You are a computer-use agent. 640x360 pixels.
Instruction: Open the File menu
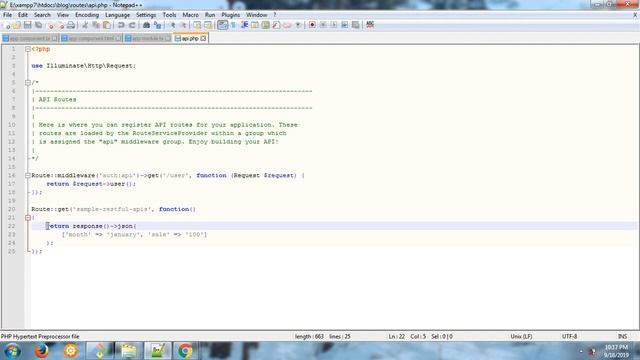(7, 15)
